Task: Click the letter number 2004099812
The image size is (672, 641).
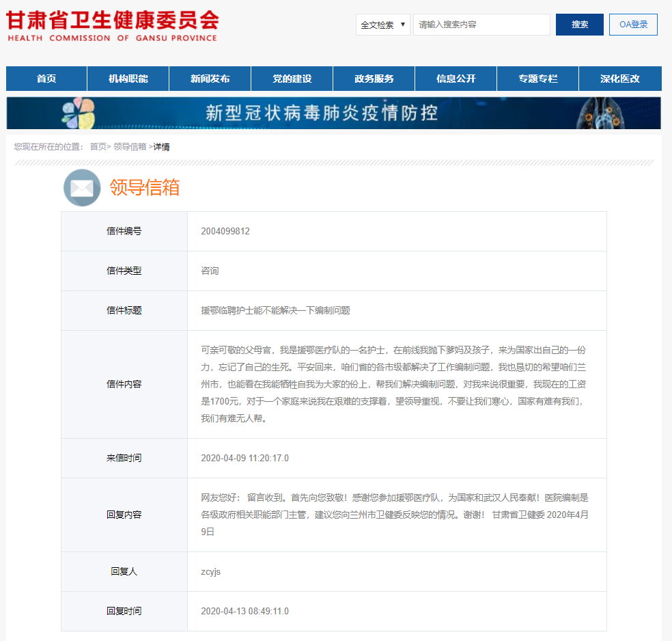Action: tap(225, 231)
